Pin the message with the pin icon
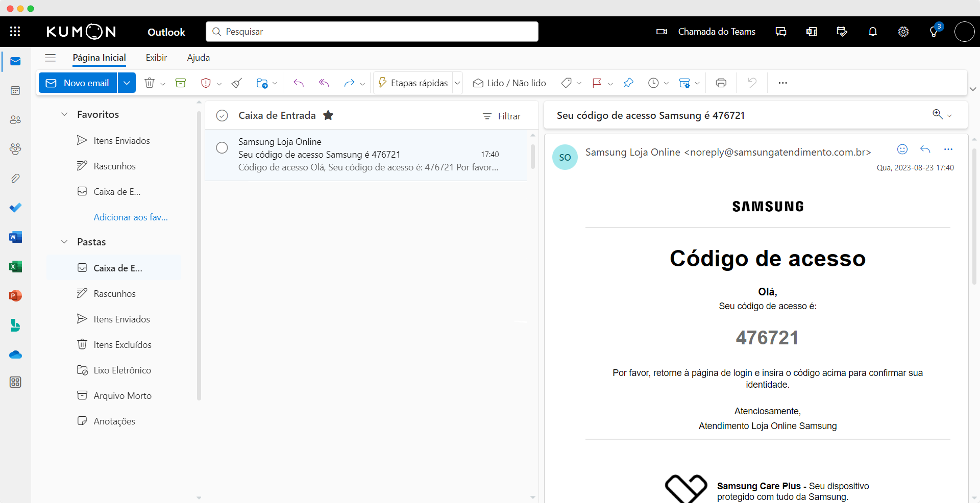This screenshot has height=503, width=980. pyautogui.click(x=628, y=83)
